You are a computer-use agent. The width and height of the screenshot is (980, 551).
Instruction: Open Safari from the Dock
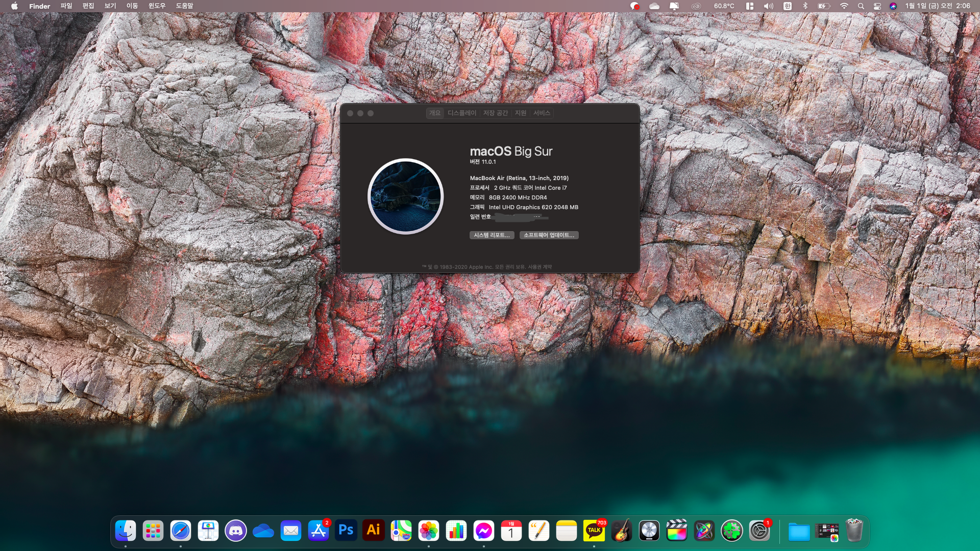click(x=181, y=531)
